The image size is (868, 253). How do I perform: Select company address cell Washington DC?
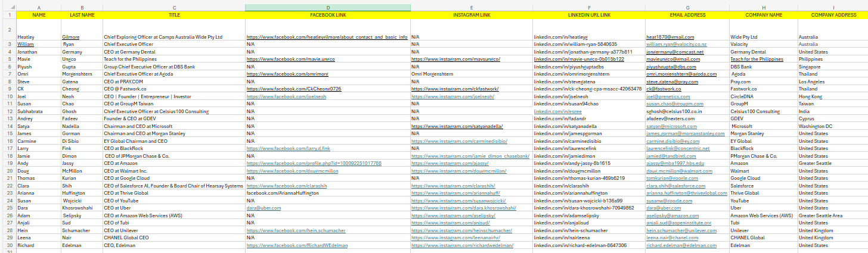(833, 126)
